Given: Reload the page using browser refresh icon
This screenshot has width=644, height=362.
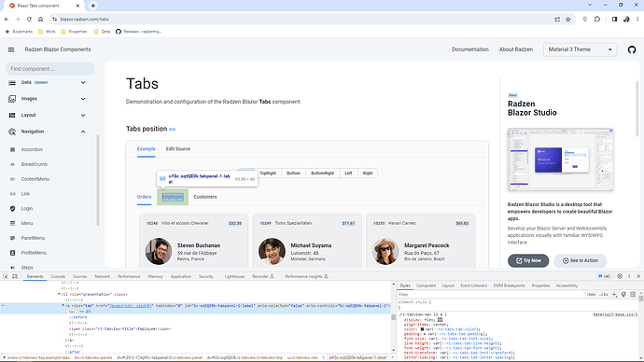Looking at the screenshot, I should (29, 20).
